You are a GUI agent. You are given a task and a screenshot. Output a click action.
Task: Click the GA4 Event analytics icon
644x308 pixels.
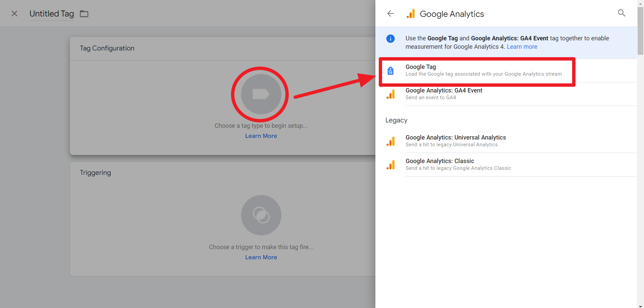click(390, 94)
